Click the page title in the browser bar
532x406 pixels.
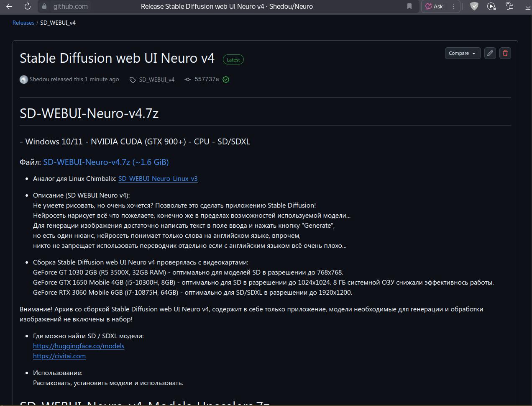[x=227, y=6]
